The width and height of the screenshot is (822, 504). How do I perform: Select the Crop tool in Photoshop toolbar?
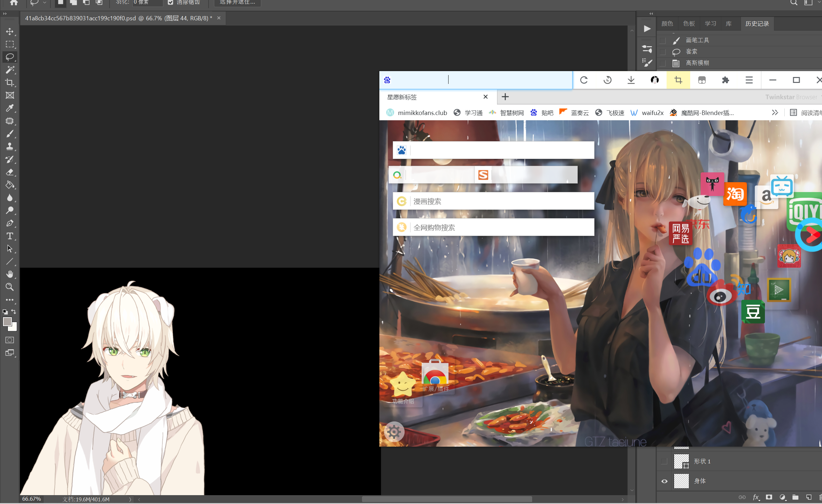point(10,82)
